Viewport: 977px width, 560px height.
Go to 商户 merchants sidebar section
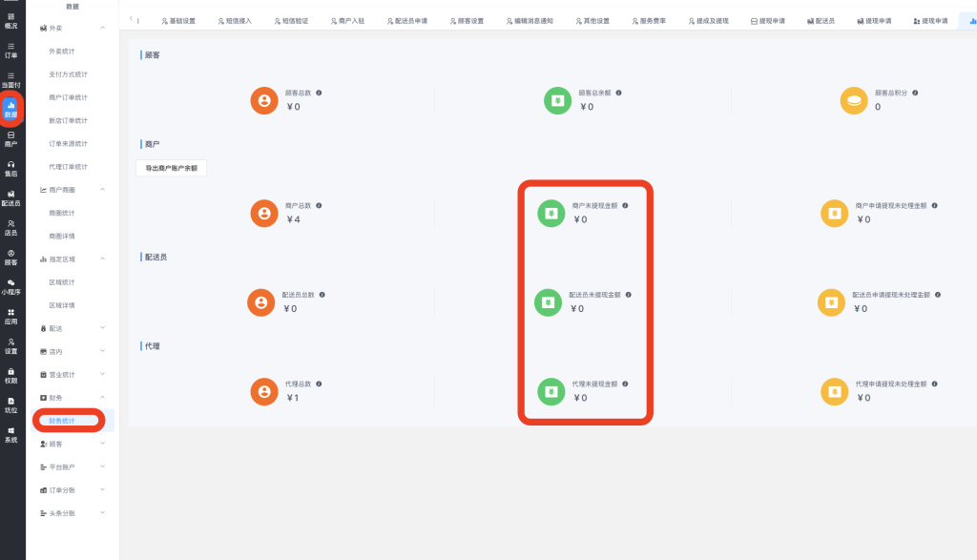[10, 139]
